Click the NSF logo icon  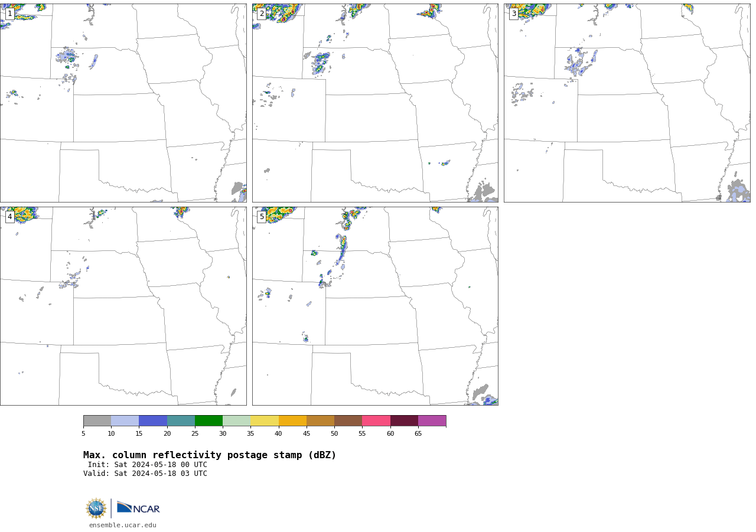(x=96, y=508)
